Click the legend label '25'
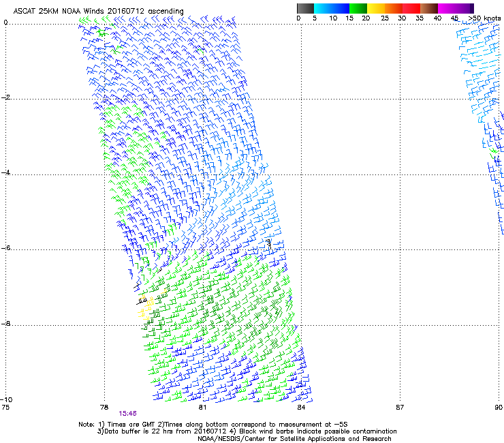Viewport: 504px width, 443px height. pos(385,18)
